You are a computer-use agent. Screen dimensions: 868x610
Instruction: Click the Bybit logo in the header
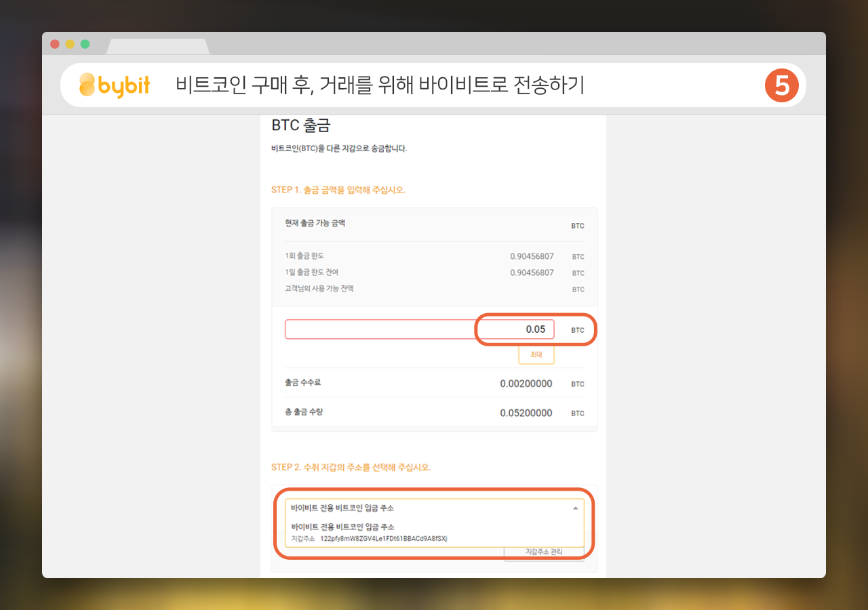point(115,85)
